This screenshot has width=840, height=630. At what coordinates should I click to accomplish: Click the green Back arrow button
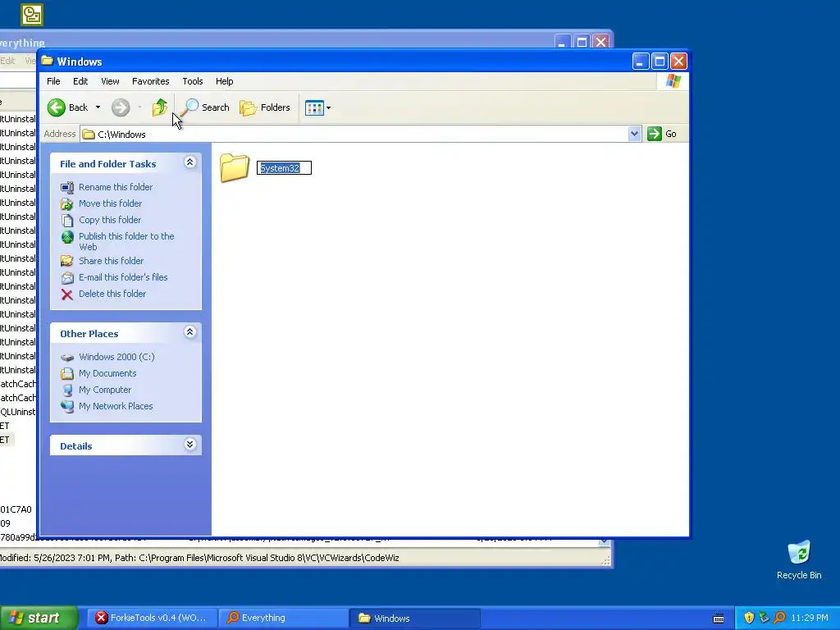pos(57,107)
